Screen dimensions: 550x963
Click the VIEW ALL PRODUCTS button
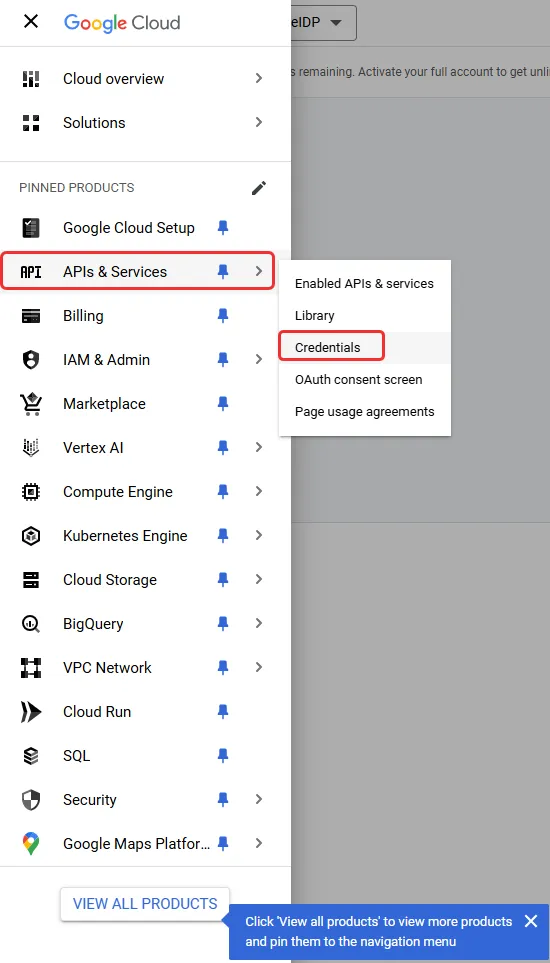[x=145, y=904]
